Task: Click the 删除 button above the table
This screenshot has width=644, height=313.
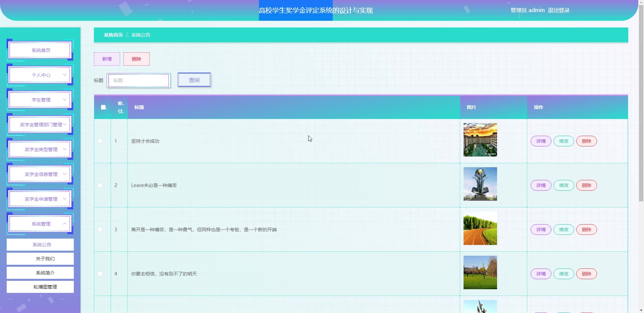Action: [137, 59]
